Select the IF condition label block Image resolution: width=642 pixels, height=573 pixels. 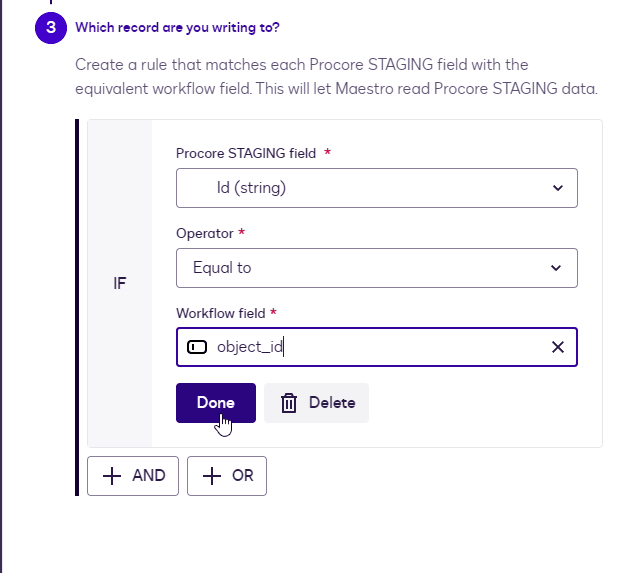[120, 283]
